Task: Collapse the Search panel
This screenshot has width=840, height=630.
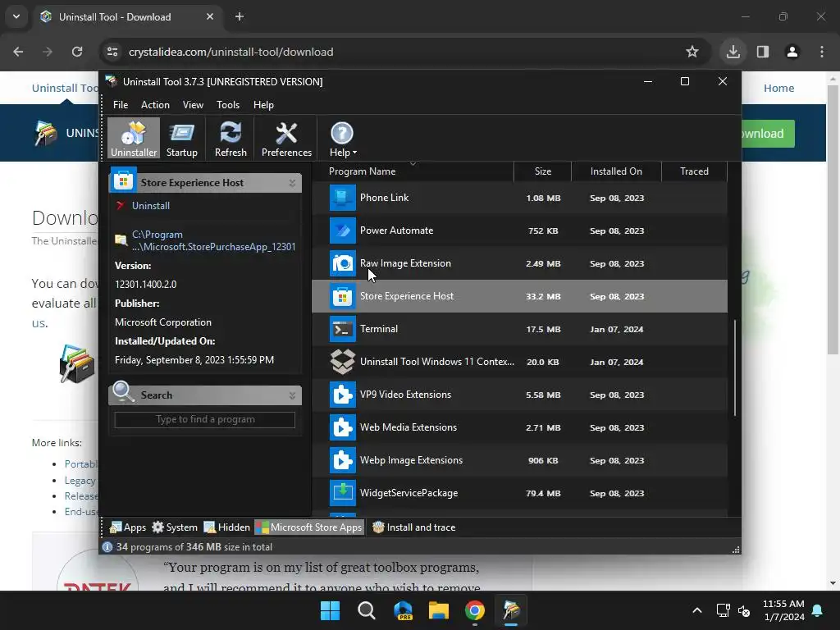Action: point(292,395)
